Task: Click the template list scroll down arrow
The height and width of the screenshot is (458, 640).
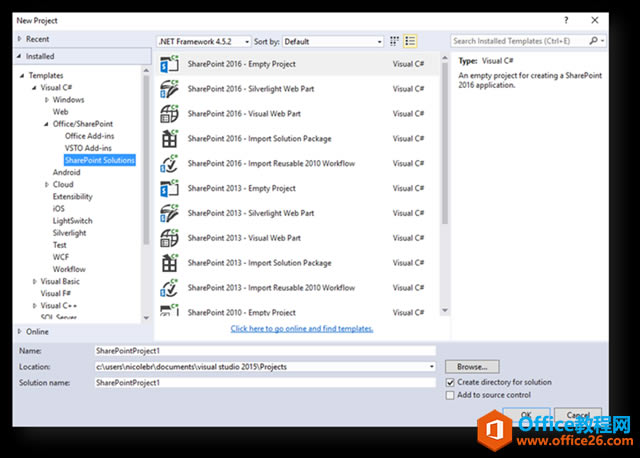Action: tap(445, 311)
